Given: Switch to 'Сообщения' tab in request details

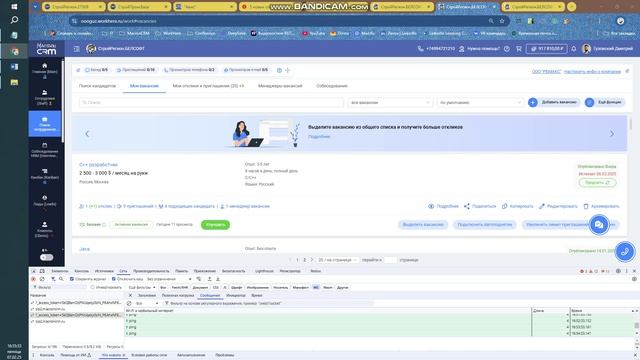Looking at the screenshot, I should click(210, 295).
